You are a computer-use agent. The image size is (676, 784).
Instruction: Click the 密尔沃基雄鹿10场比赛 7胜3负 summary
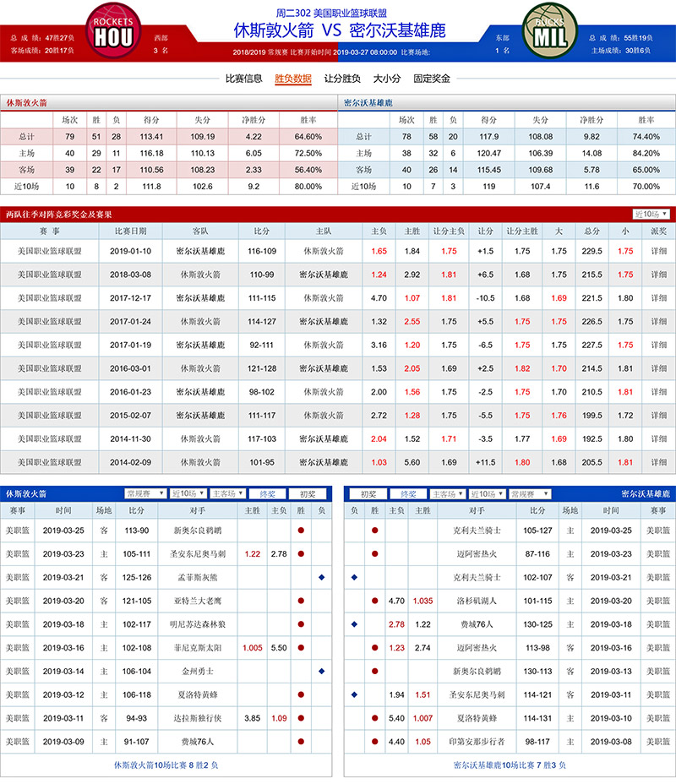510,765
